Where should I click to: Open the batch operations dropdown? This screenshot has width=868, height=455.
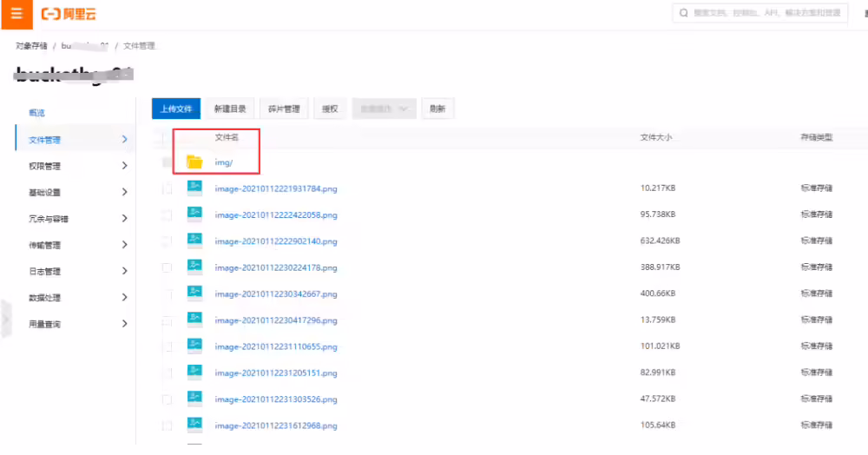click(384, 109)
